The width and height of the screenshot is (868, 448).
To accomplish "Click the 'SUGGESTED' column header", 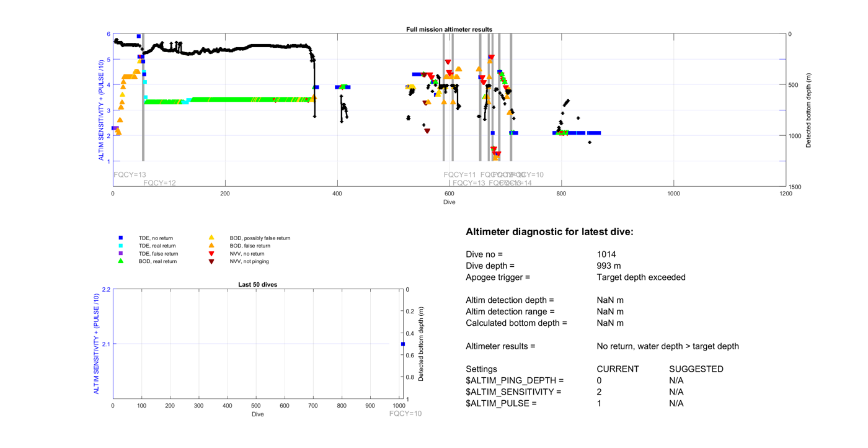I will (x=696, y=369).
